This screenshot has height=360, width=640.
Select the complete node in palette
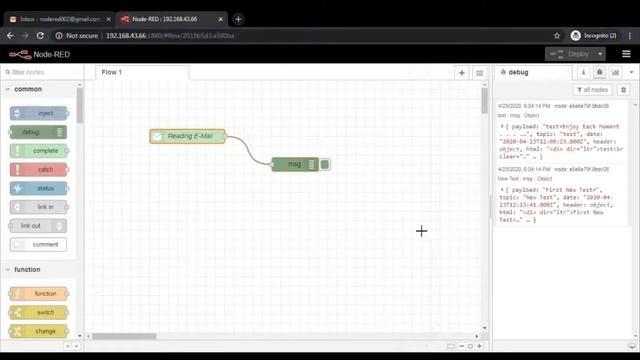(39, 151)
